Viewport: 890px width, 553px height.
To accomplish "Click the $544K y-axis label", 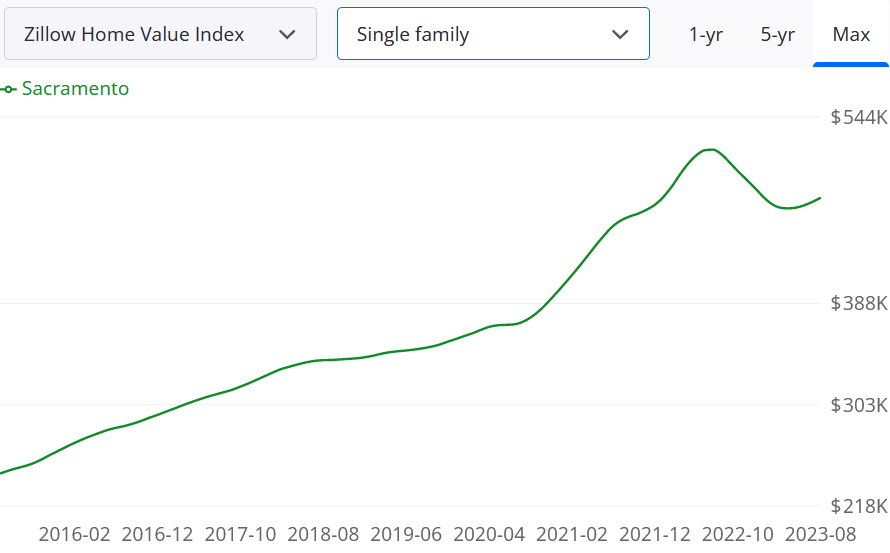I will [x=858, y=117].
